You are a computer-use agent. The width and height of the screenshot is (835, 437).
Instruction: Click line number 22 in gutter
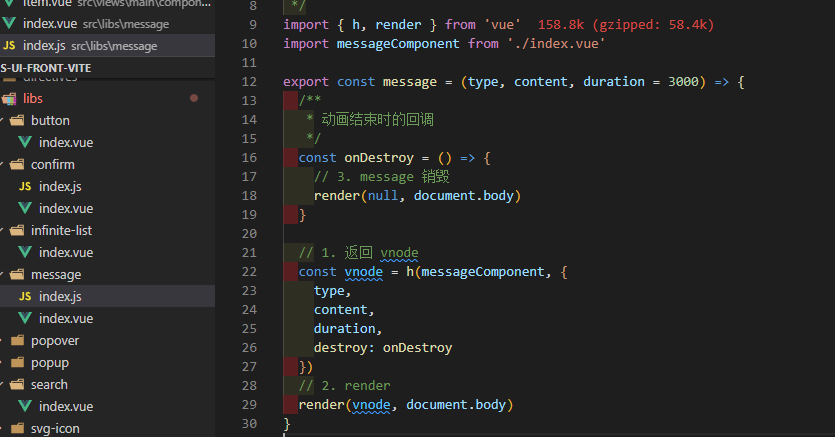pyautogui.click(x=249, y=271)
